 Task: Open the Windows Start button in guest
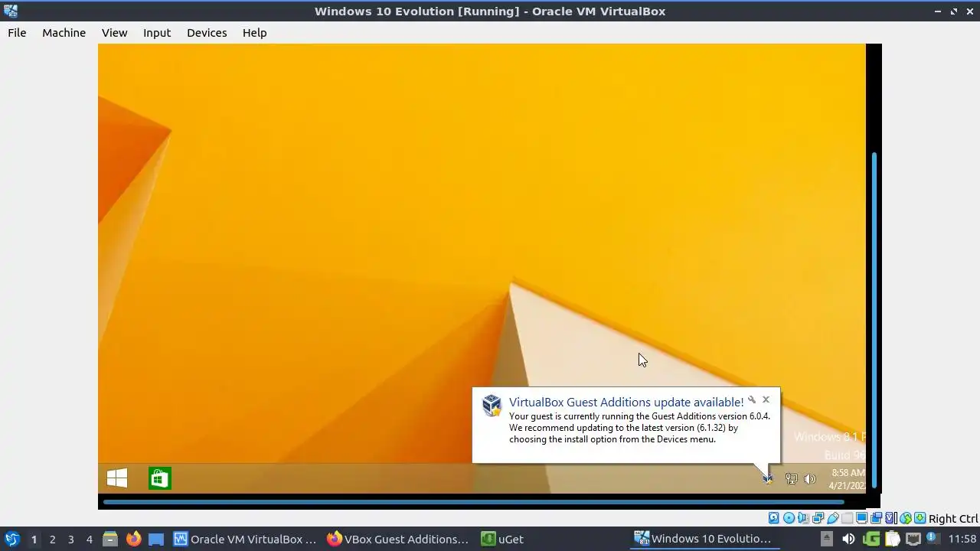pyautogui.click(x=117, y=478)
